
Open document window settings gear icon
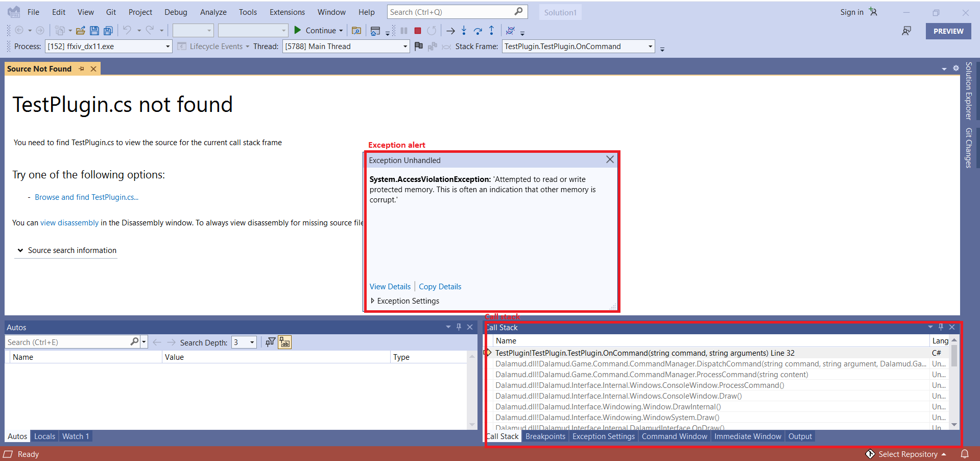(x=956, y=68)
